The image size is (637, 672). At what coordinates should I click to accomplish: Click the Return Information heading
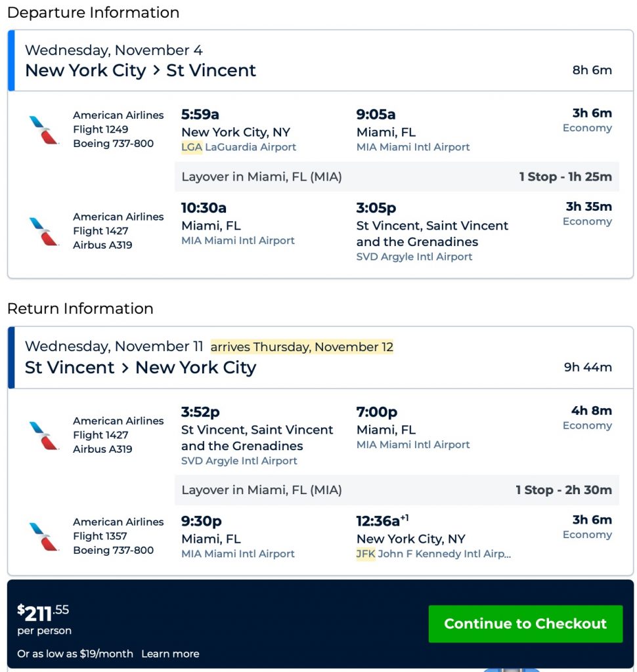click(x=80, y=308)
